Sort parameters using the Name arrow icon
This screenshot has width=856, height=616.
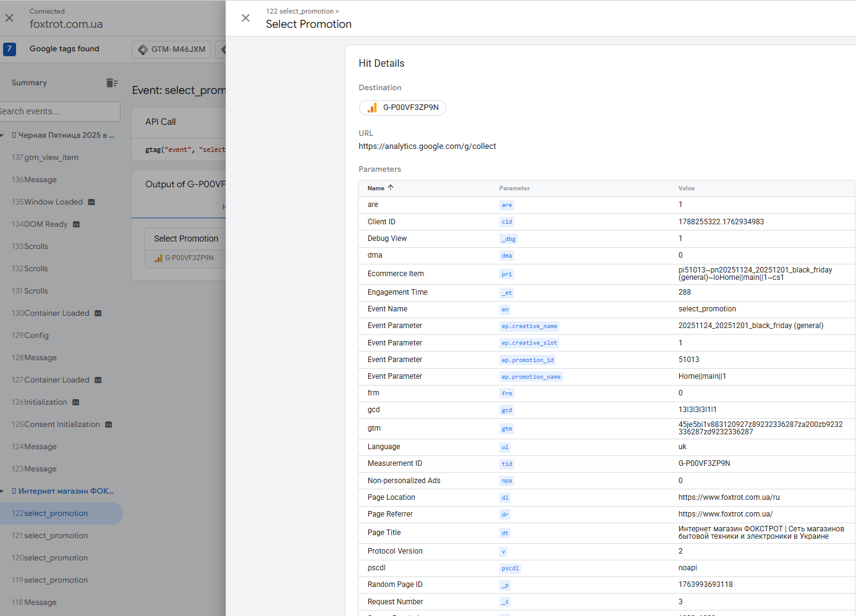tap(391, 188)
